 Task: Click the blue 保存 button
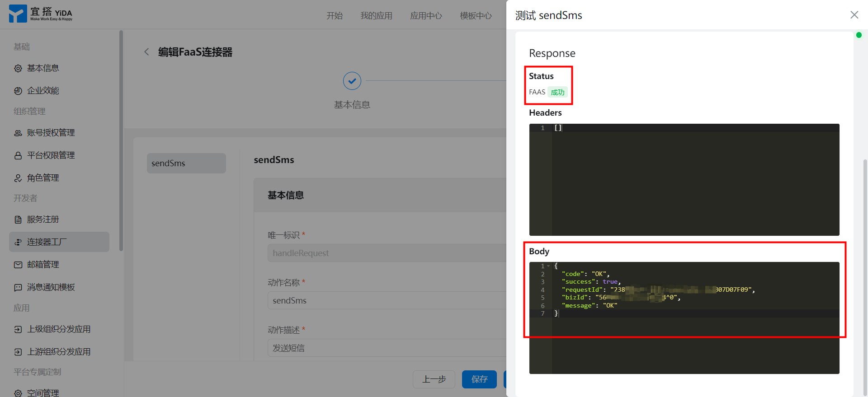point(479,379)
